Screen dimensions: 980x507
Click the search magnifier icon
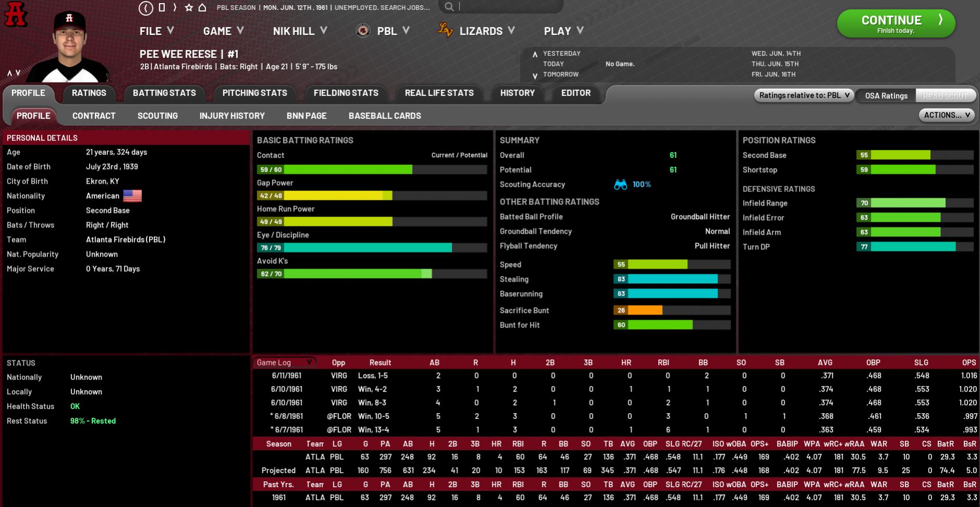click(449, 7)
